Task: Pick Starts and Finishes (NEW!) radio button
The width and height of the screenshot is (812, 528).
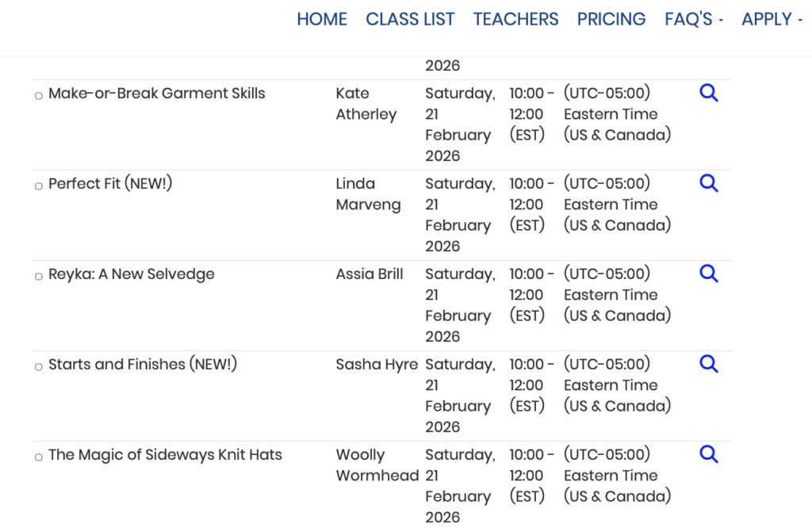Action: click(38, 366)
